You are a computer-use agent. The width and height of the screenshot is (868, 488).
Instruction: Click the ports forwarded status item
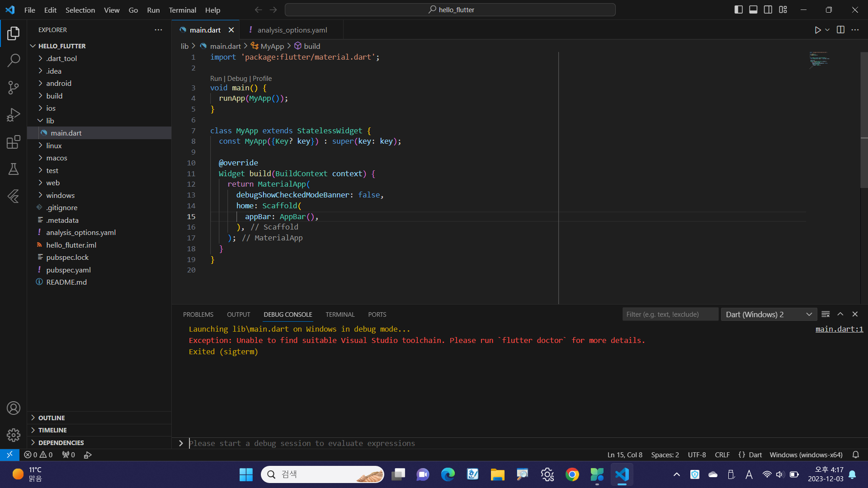[x=69, y=455]
